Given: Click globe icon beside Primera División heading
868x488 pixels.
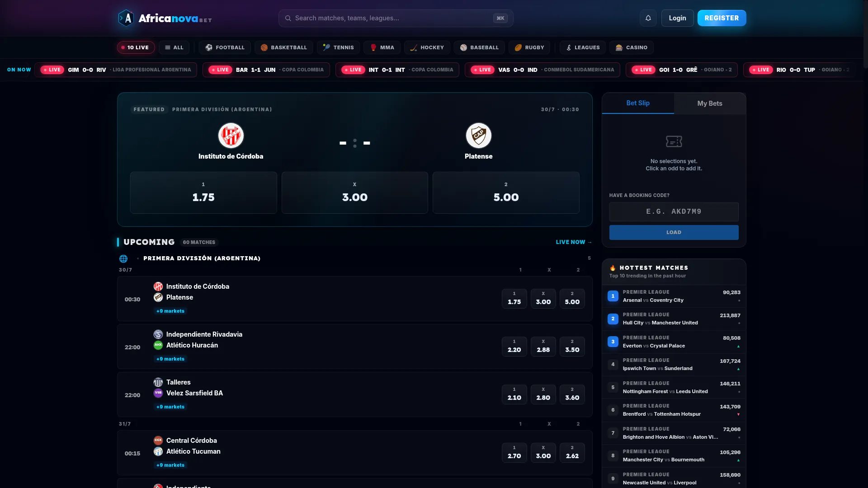Looking at the screenshot, I should [x=123, y=258].
